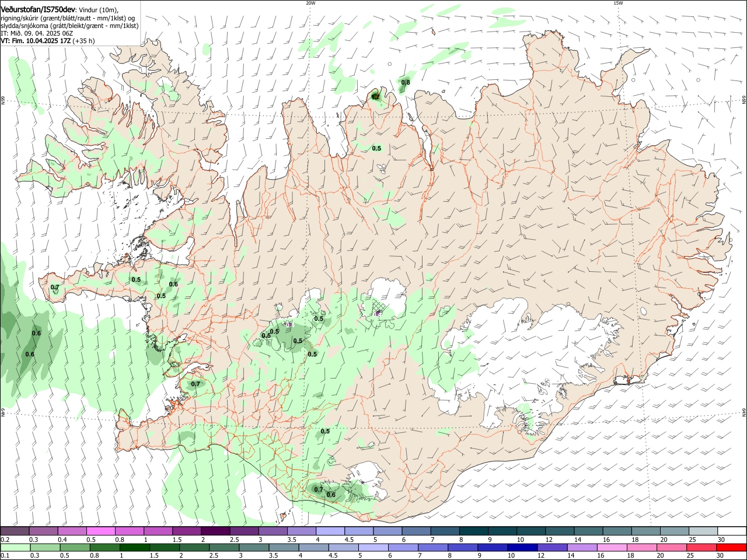The image size is (747, 560).
Task: Select the lower colorbar swatch from 0.3 to 0.5
Action: click(45, 547)
